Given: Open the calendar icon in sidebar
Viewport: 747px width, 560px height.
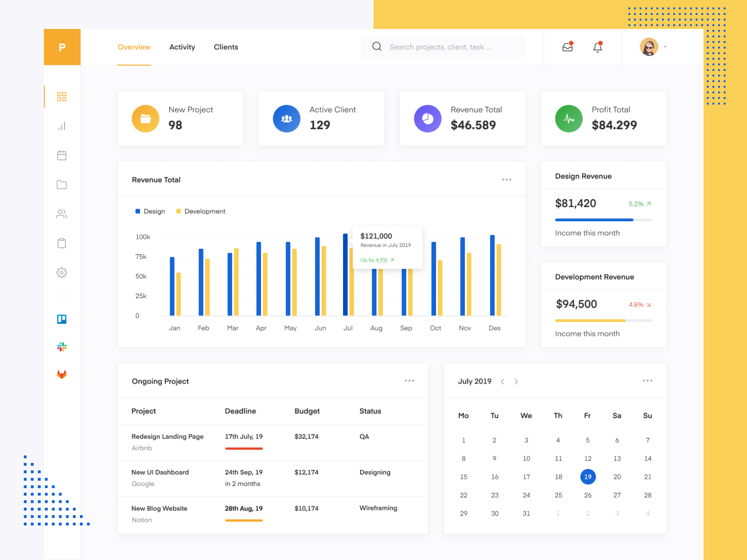Looking at the screenshot, I should [x=62, y=155].
